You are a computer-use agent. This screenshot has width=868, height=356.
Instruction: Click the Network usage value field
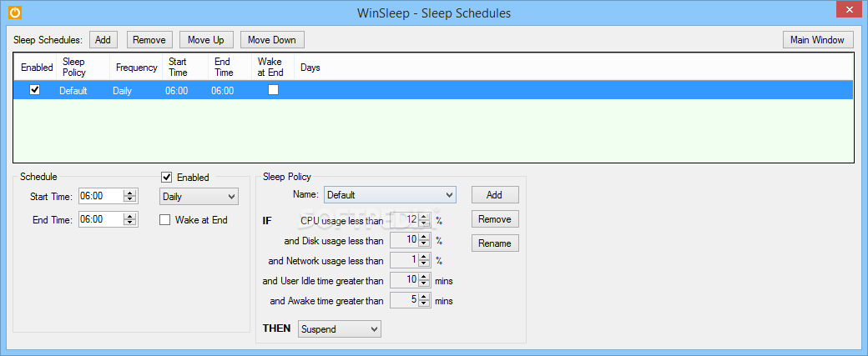point(404,260)
